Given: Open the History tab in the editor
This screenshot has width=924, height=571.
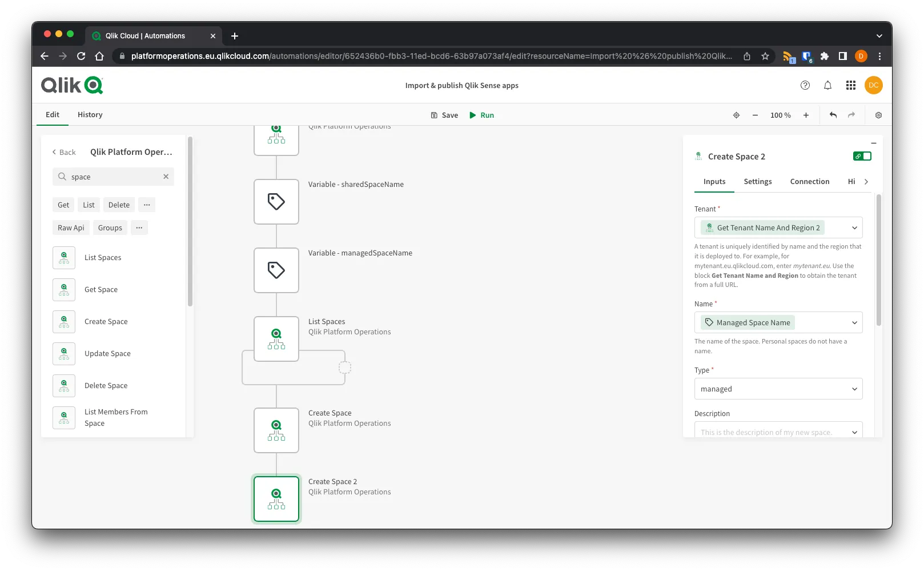Looking at the screenshot, I should point(90,114).
